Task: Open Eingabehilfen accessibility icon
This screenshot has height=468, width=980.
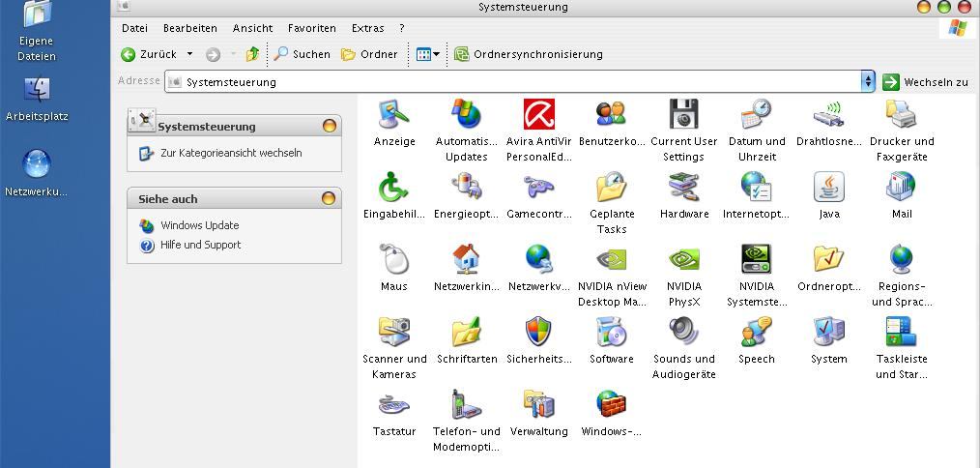Action: pos(394,187)
